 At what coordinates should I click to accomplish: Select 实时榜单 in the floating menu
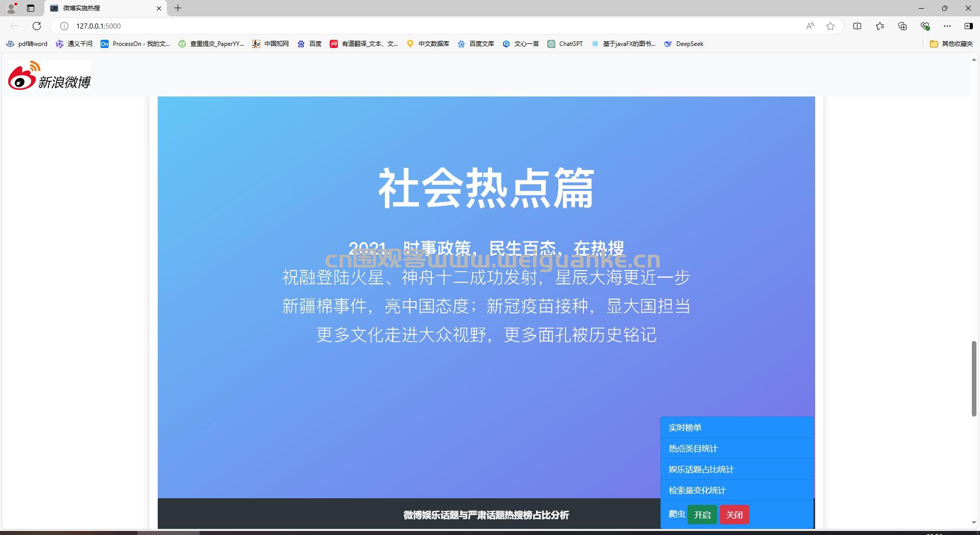point(737,427)
